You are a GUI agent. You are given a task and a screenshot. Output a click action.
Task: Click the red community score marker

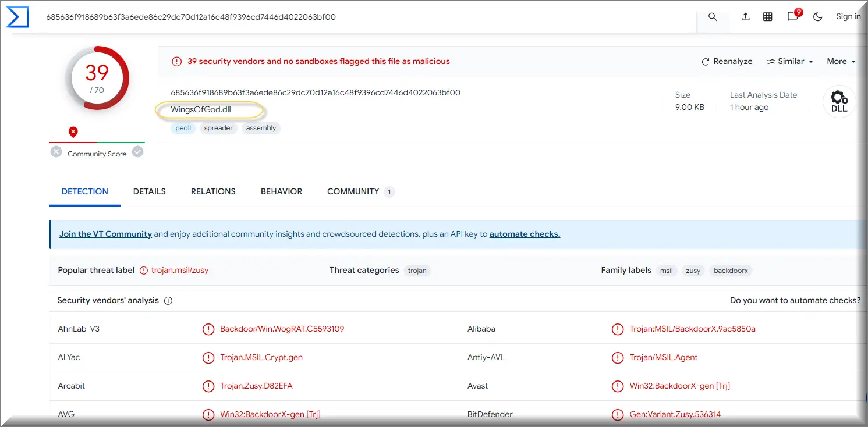(73, 132)
